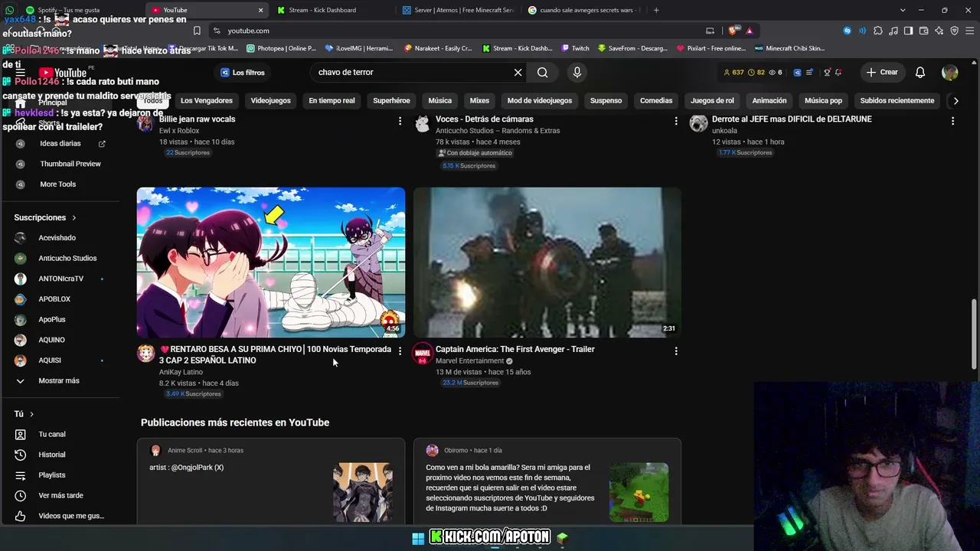Open options menu for Billie jean raw vocals
Image resolution: width=980 pixels, height=551 pixels.
point(400,121)
